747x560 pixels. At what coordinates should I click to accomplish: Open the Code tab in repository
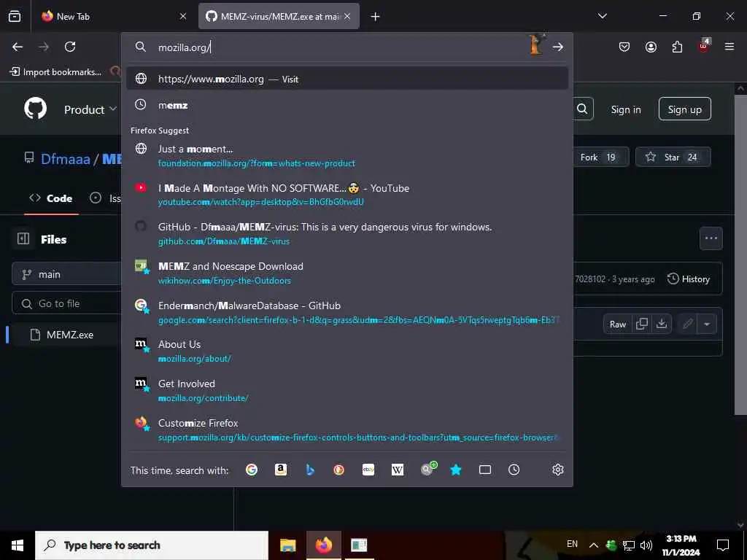pyautogui.click(x=51, y=198)
